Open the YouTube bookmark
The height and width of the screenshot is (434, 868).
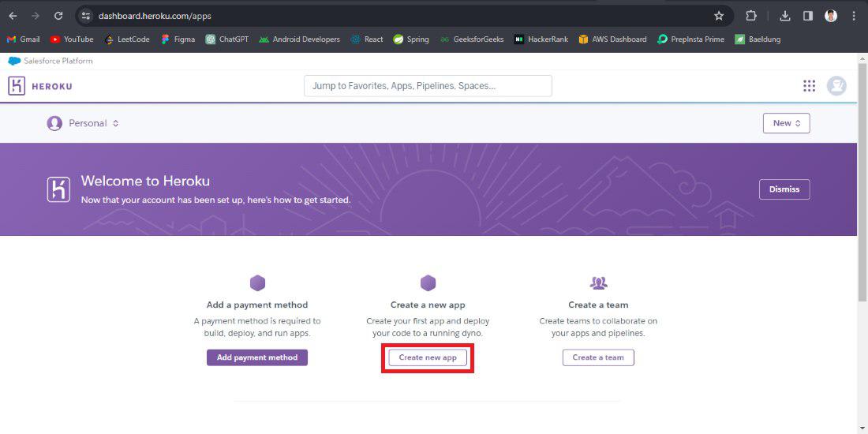pos(71,39)
